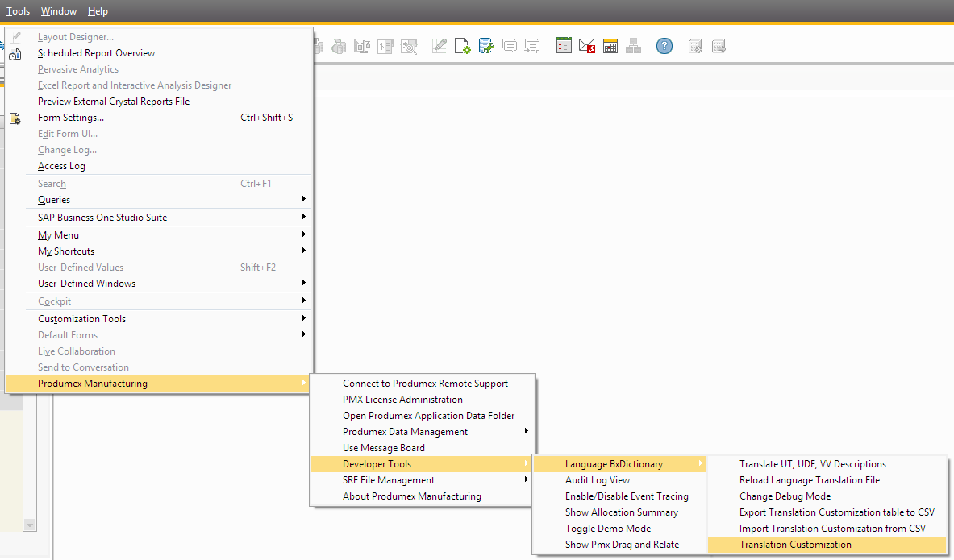Viewport: 954px width, 560px height.
Task: Click Export Translation Customization table to CSV
Action: [836, 512]
